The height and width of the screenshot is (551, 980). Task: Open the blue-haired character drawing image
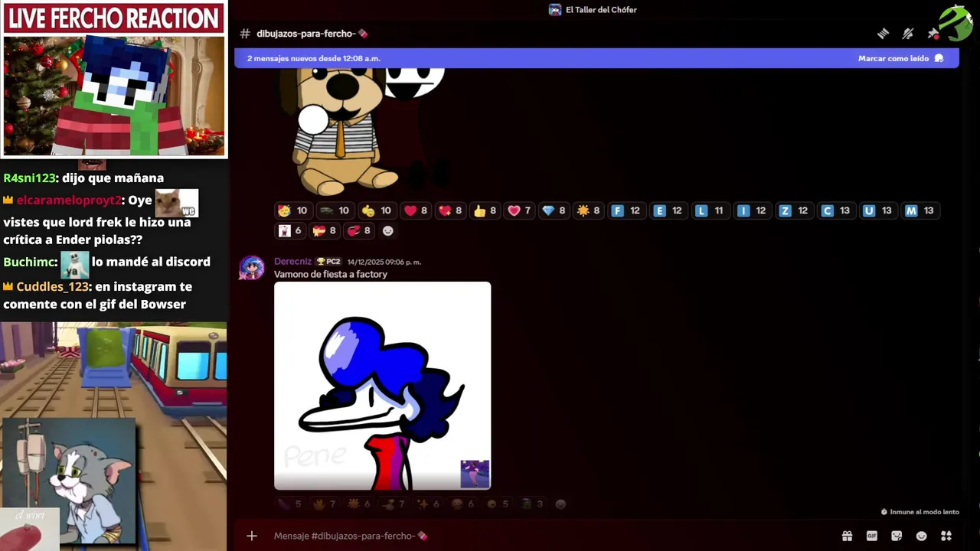coord(382,386)
